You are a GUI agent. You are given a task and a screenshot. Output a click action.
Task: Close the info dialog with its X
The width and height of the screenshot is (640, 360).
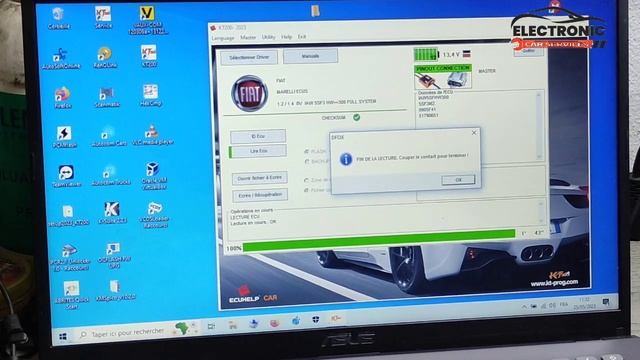474,133
